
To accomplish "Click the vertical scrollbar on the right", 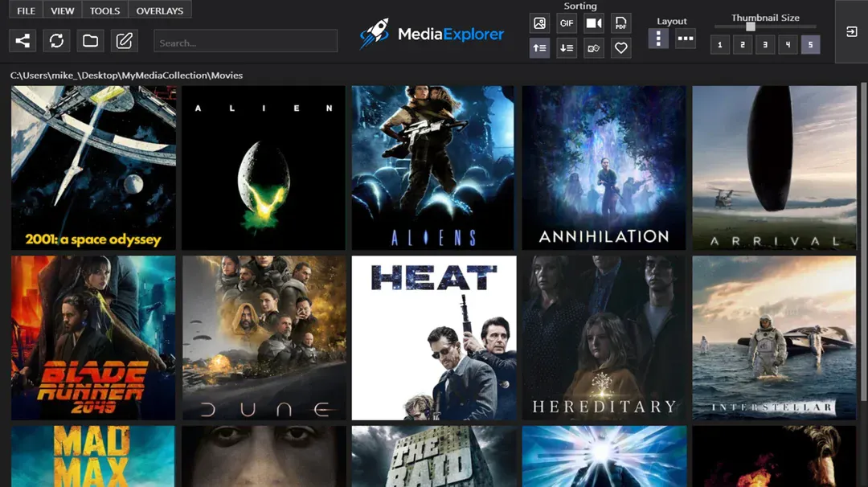I will pyautogui.click(x=863, y=242).
